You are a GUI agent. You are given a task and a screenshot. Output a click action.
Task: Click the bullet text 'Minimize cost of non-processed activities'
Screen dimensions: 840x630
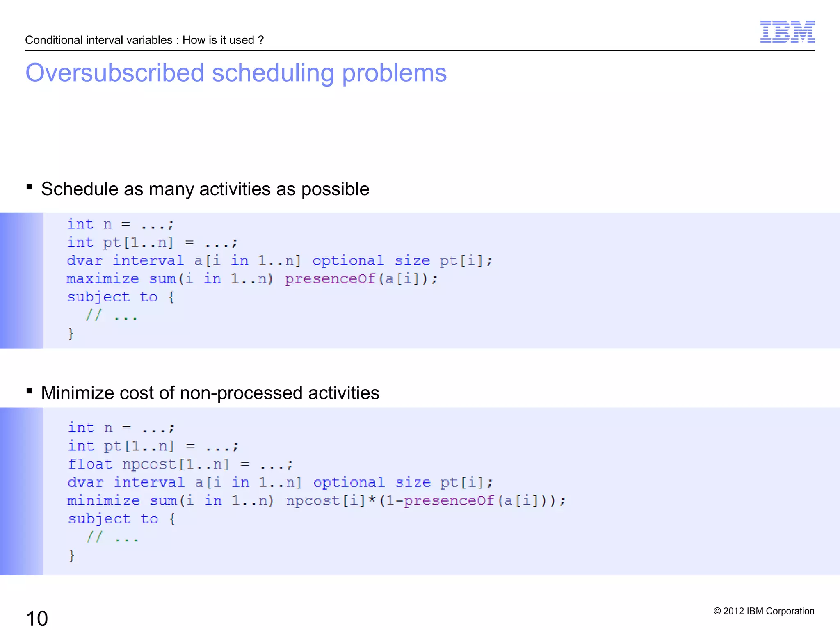(x=210, y=393)
